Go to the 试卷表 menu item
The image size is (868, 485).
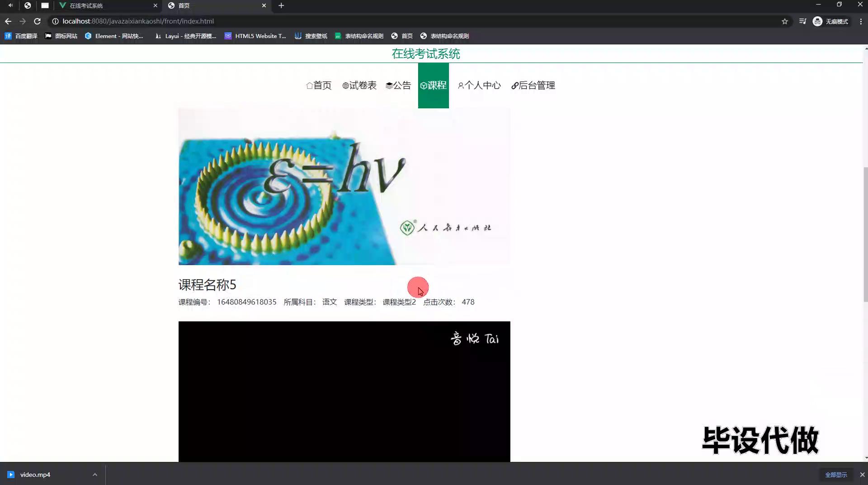pos(359,86)
